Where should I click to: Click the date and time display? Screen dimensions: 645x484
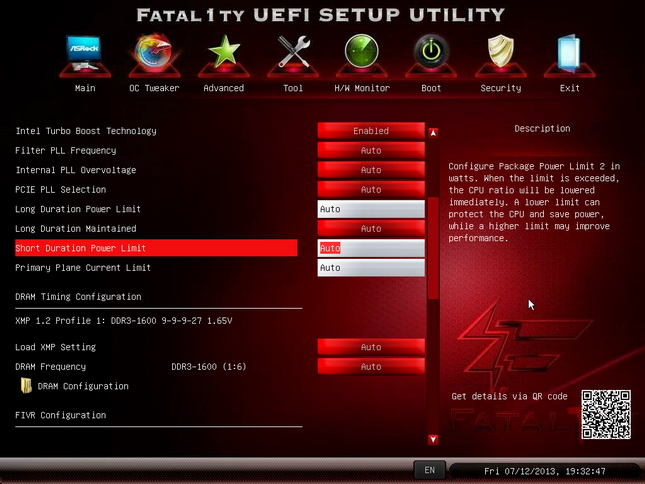[545, 471]
